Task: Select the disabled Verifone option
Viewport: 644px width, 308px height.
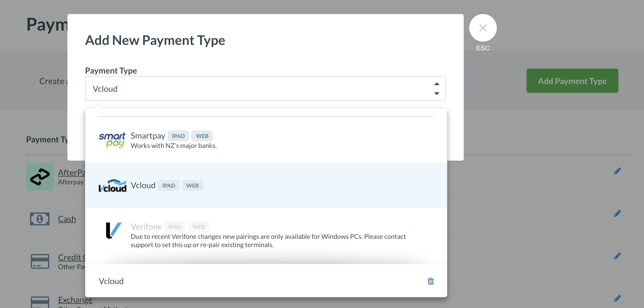Action: point(266,236)
